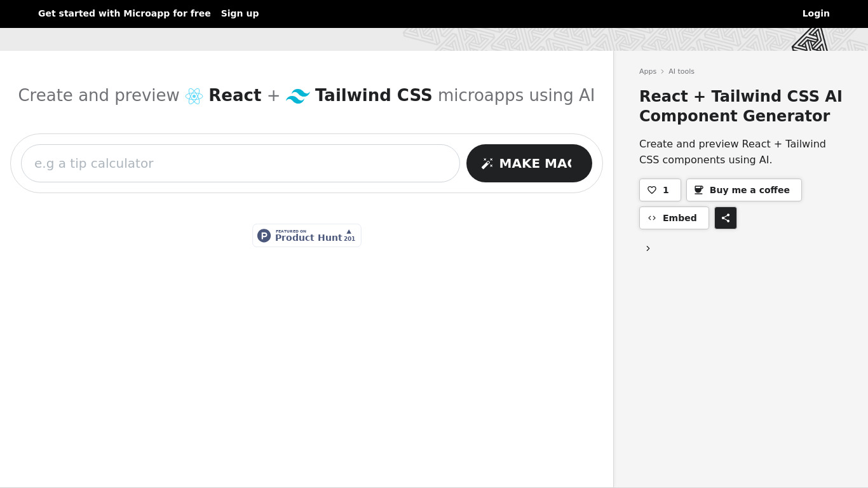This screenshot has height=488, width=868.
Task: Like the app with the heart button
Action: (x=660, y=190)
